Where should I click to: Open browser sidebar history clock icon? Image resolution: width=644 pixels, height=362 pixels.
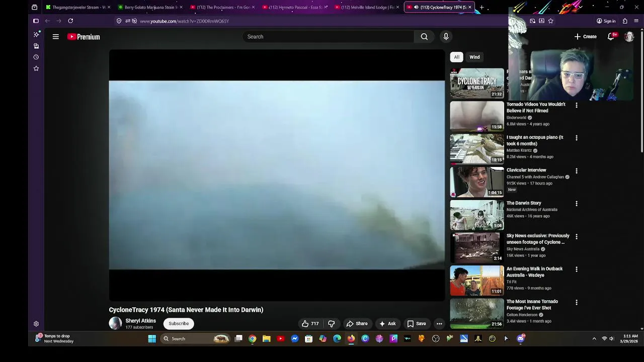click(x=36, y=57)
